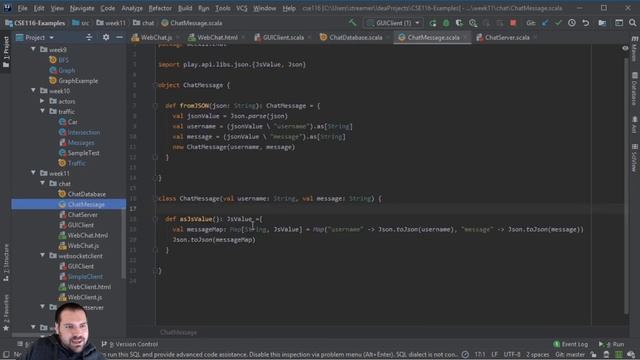The width and height of the screenshot is (640, 360).
Task: Update project from Git arrow icon
Action: (545, 23)
